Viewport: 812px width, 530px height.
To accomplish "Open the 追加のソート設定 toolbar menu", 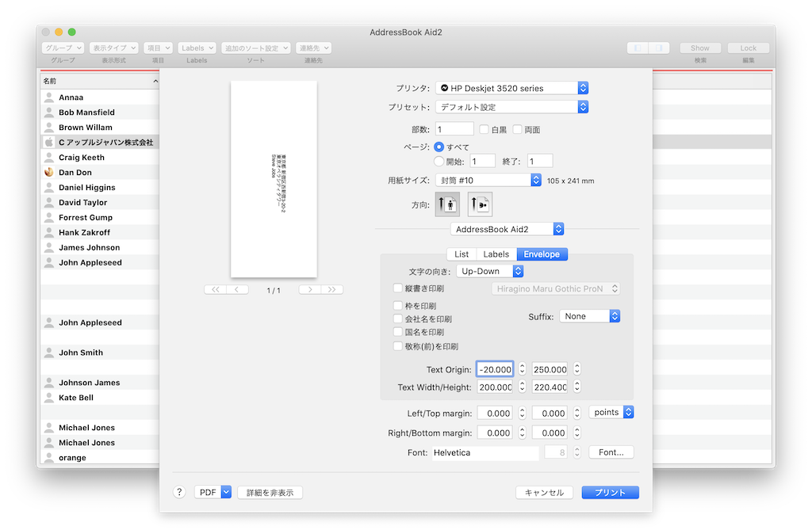I will [x=256, y=48].
